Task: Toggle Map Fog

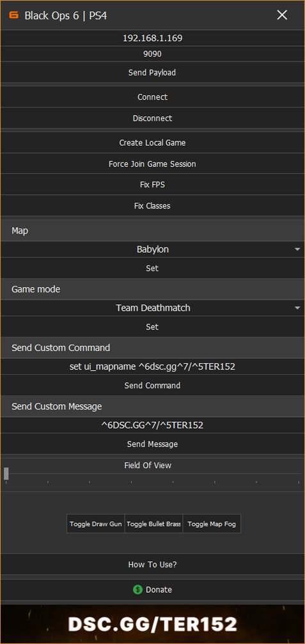Action: point(212,524)
